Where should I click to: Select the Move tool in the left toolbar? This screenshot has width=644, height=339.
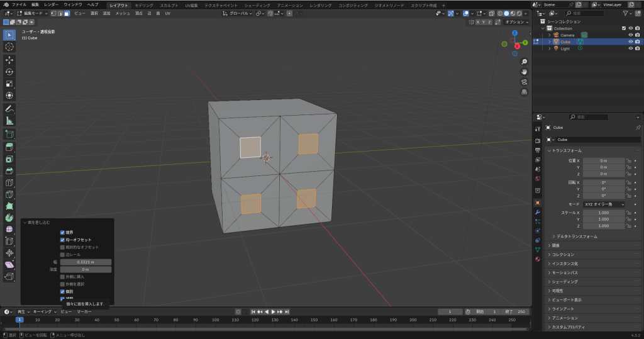tap(9, 60)
